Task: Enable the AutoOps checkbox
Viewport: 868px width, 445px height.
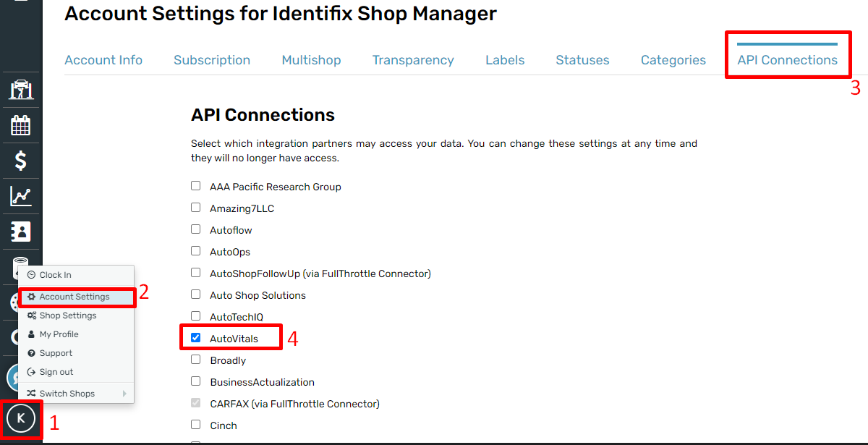Action: tap(195, 251)
